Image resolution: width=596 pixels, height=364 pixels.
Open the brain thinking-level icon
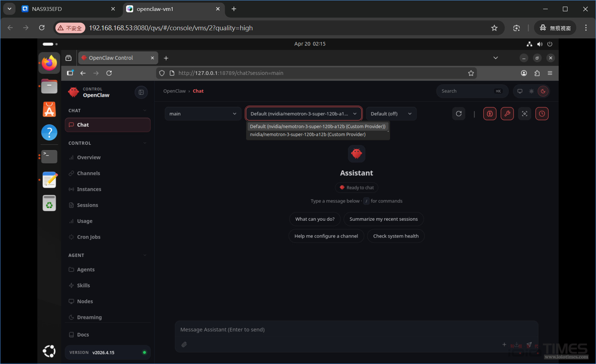[x=490, y=113]
